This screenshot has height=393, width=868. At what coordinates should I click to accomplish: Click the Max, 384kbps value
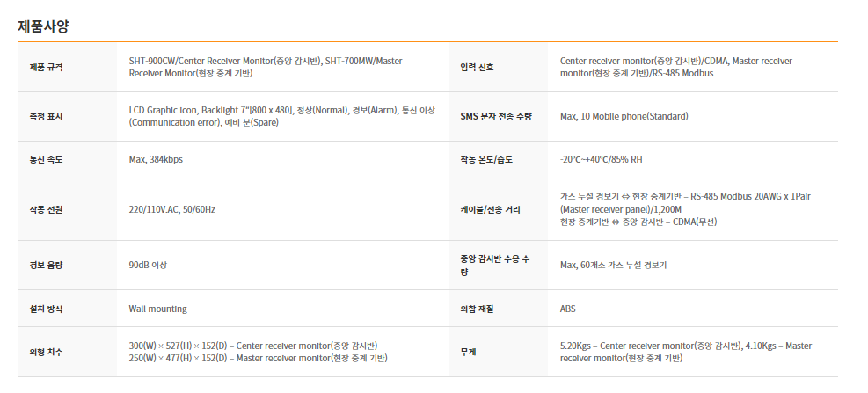click(x=156, y=159)
